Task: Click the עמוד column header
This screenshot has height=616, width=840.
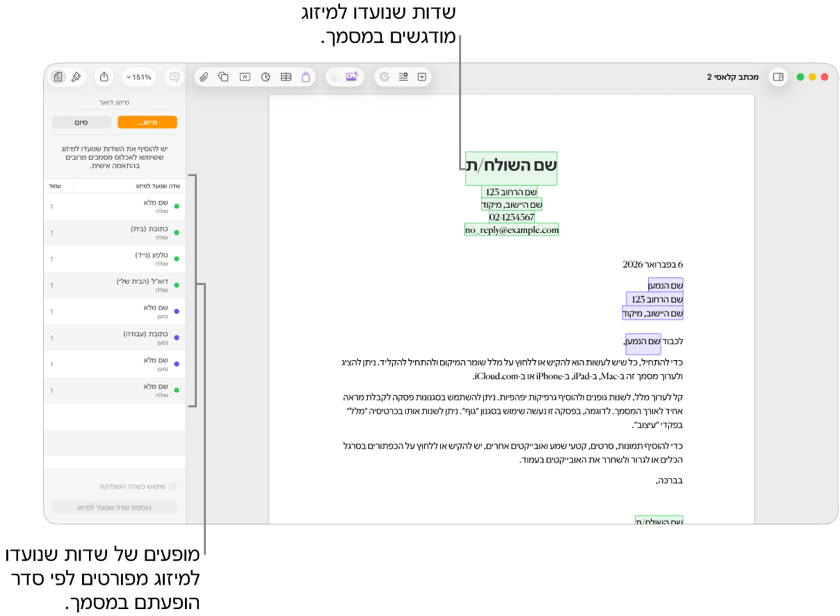Action: [55, 186]
